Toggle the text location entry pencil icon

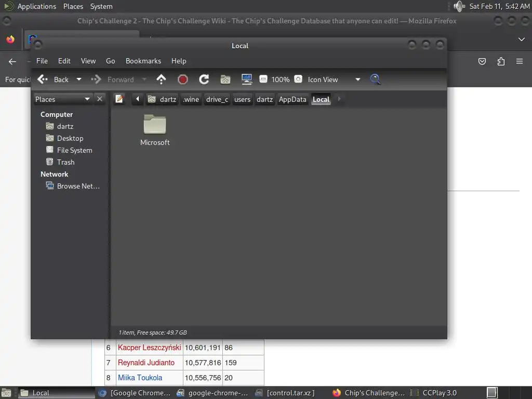(119, 99)
